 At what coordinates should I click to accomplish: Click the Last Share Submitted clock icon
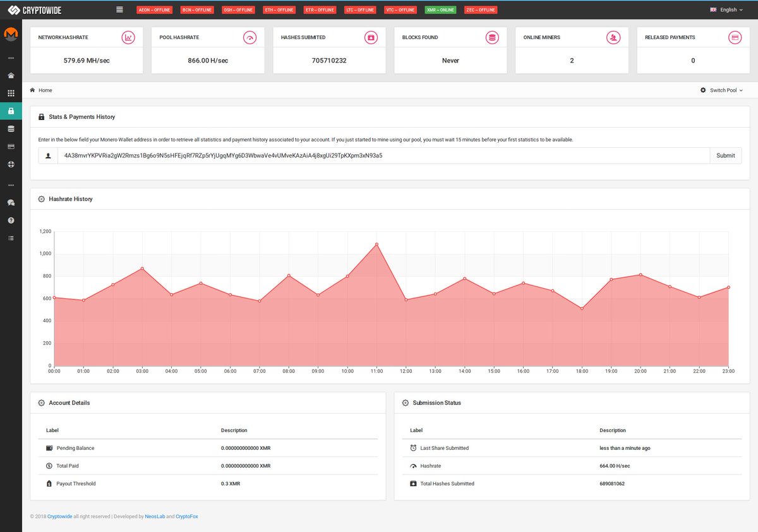tap(413, 448)
